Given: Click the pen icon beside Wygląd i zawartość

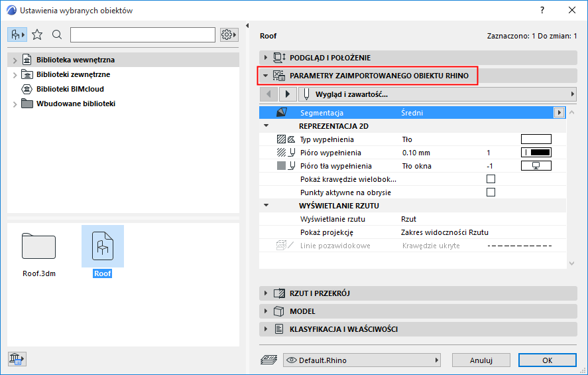Looking at the screenshot, I should [x=306, y=94].
